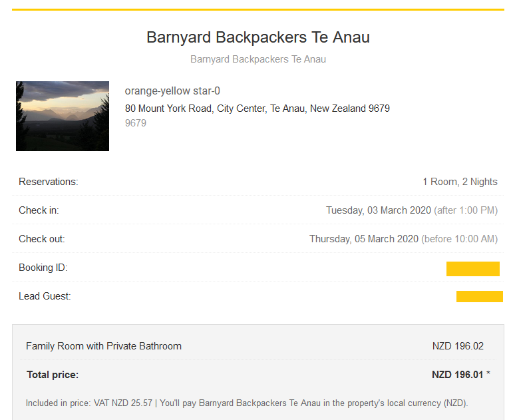Click the grey hotel name subtitle
The height and width of the screenshot is (420, 511).
click(258, 59)
